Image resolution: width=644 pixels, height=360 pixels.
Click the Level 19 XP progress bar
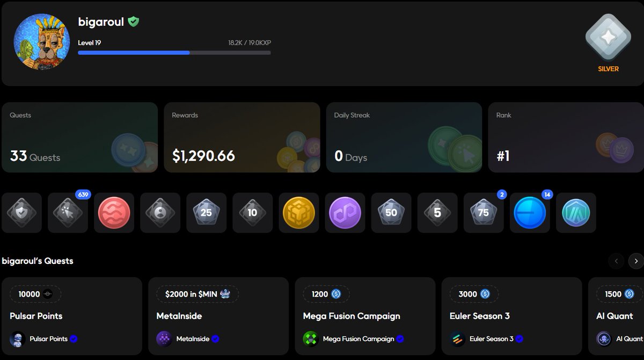coord(174,53)
